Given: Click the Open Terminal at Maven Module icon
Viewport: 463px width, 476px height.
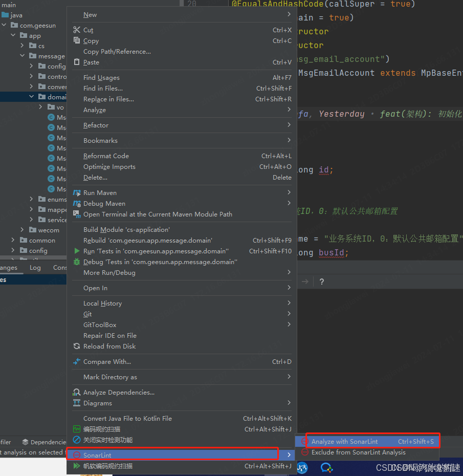Looking at the screenshot, I should pos(77,214).
